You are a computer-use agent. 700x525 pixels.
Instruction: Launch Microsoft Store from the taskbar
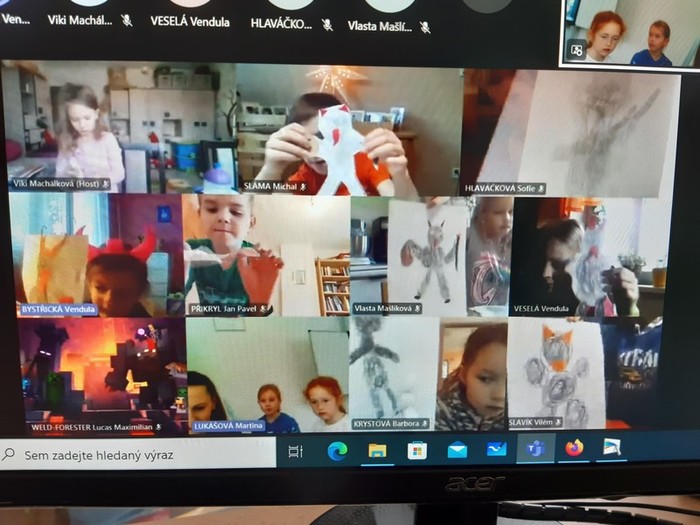pos(417,450)
